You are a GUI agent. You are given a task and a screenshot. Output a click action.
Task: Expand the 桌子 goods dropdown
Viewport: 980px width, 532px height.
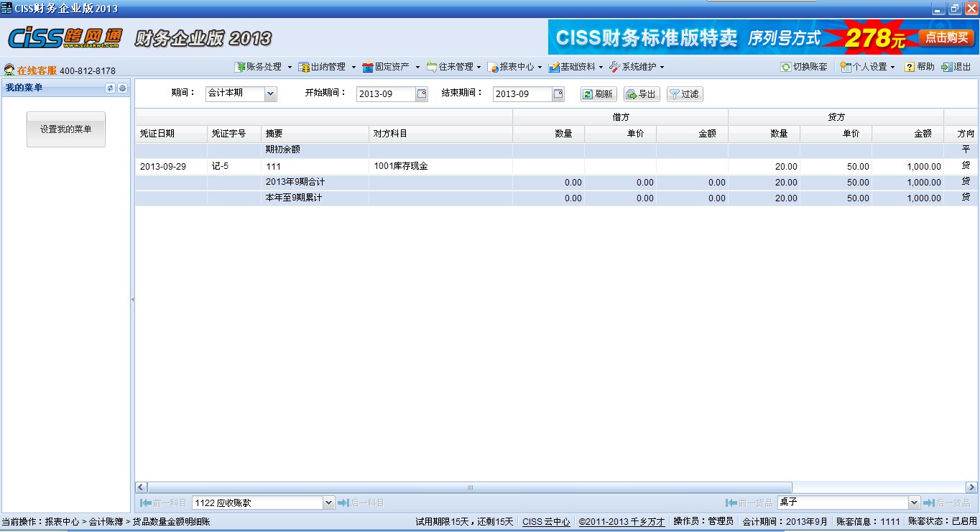[x=914, y=503]
